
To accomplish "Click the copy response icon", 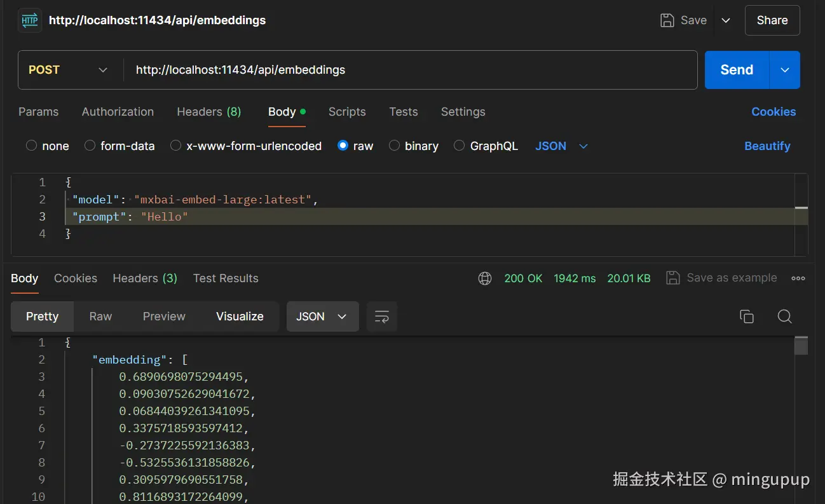I will click(x=747, y=317).
